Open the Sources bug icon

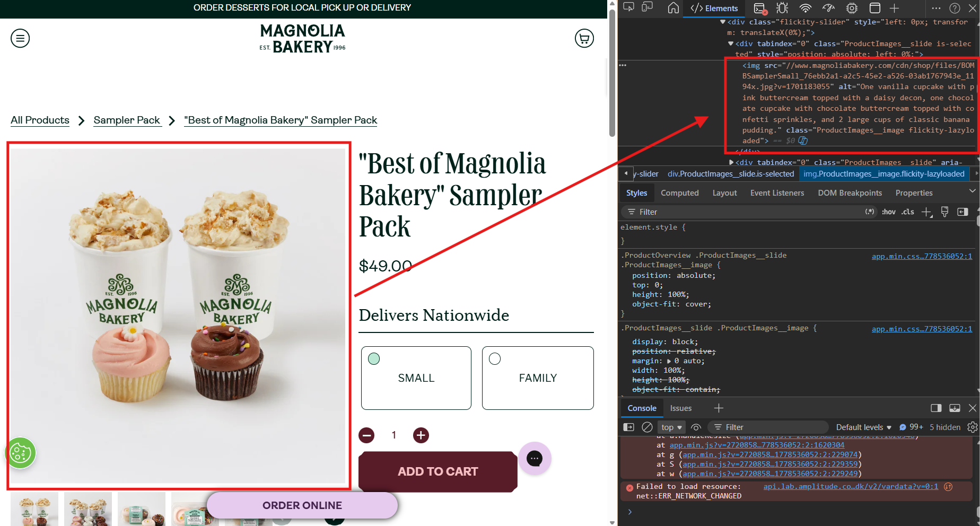[x=782, y=8]
